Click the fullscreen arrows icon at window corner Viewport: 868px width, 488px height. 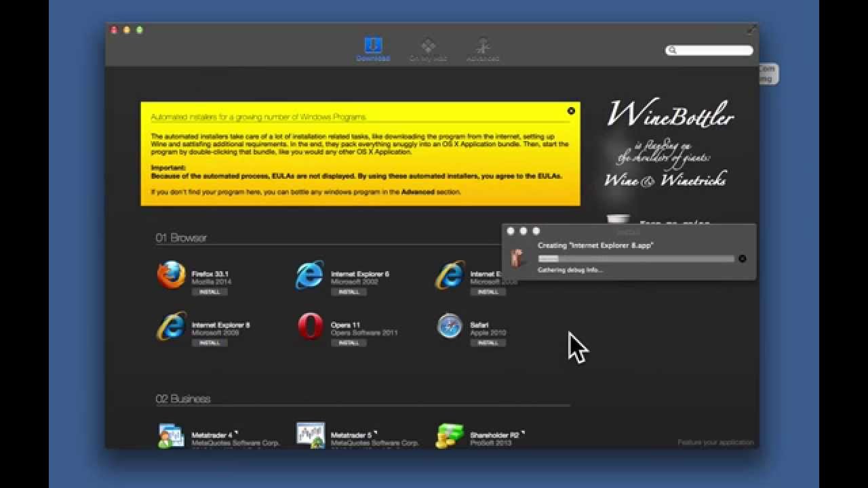tap(751, 30)
